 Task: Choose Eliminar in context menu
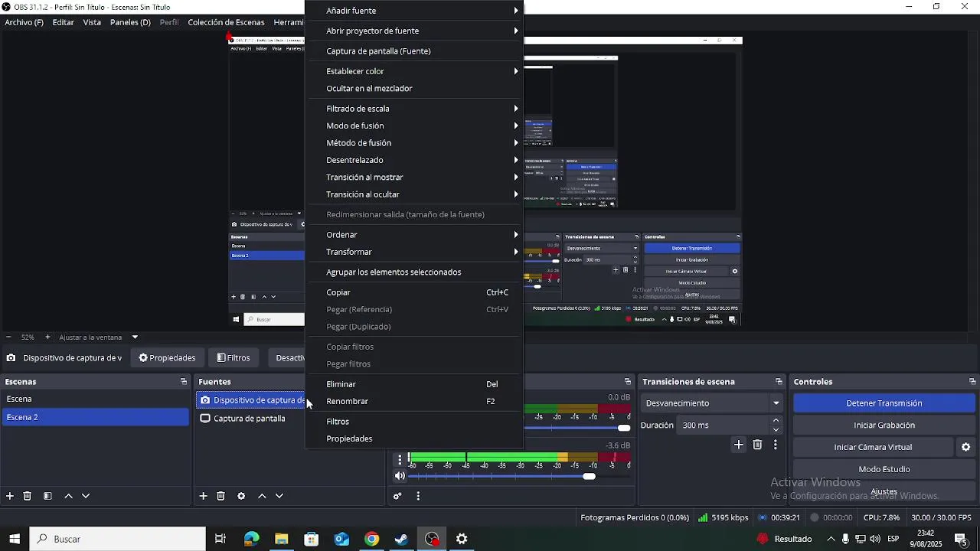tap(414, 384)
